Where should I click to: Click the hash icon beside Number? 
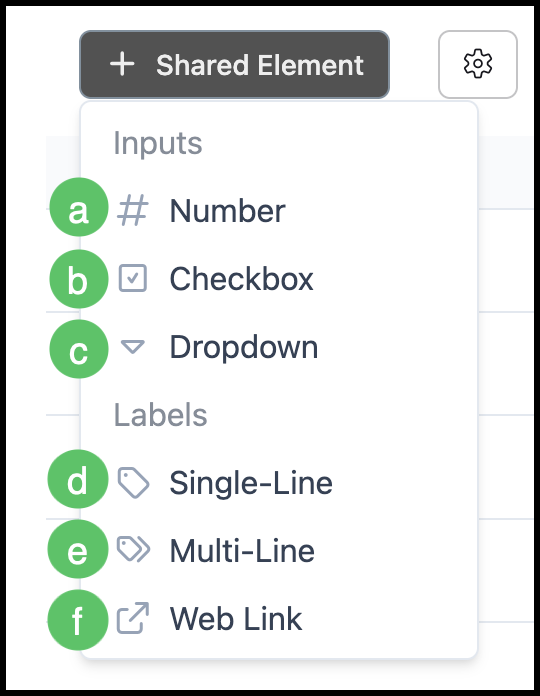click(133, 210)
